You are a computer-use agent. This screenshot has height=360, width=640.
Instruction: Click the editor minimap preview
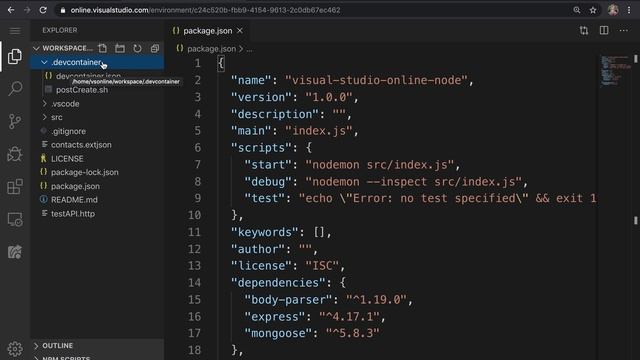coord(615,71)
